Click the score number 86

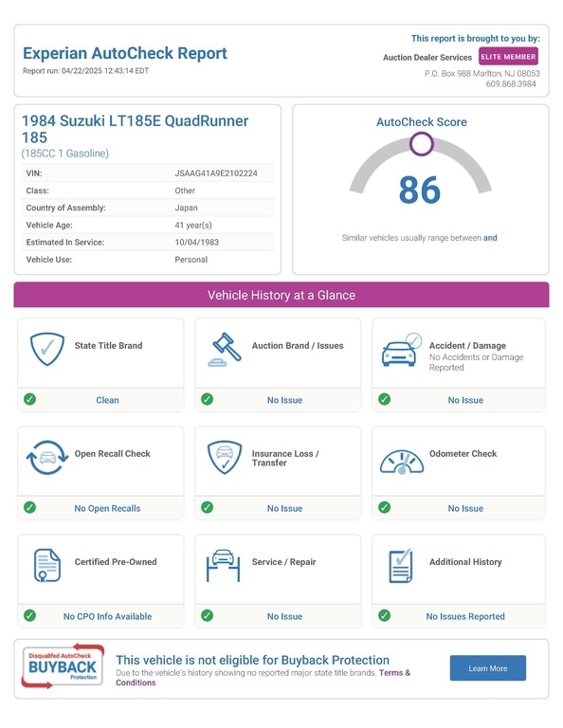(x=420, y=190)
